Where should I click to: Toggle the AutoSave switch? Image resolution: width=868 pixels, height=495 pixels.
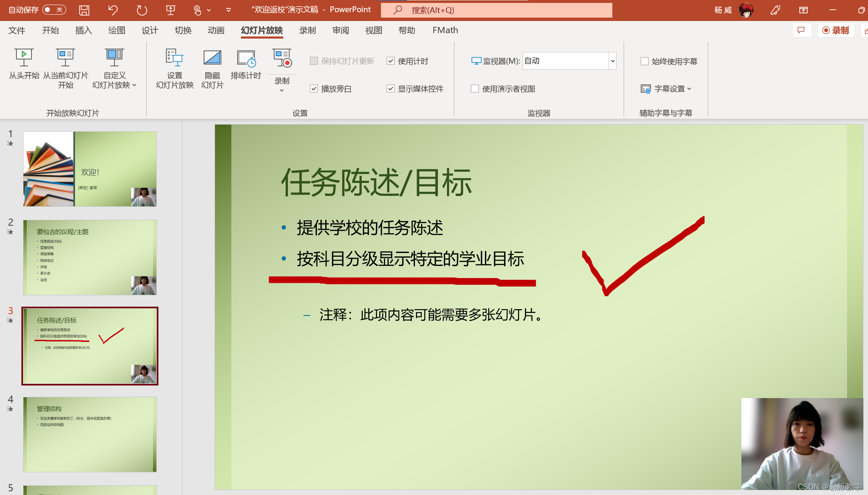(x=54, y=10)
